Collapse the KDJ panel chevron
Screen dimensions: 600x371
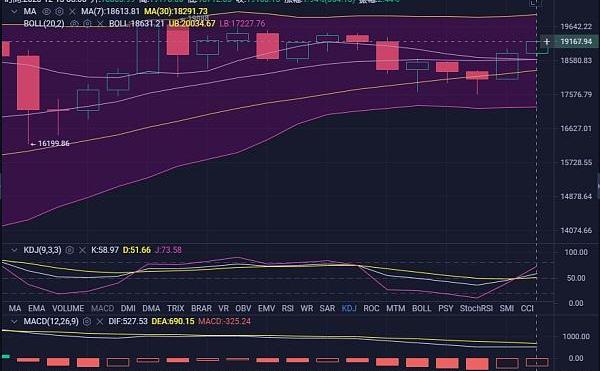pos(14,250)
